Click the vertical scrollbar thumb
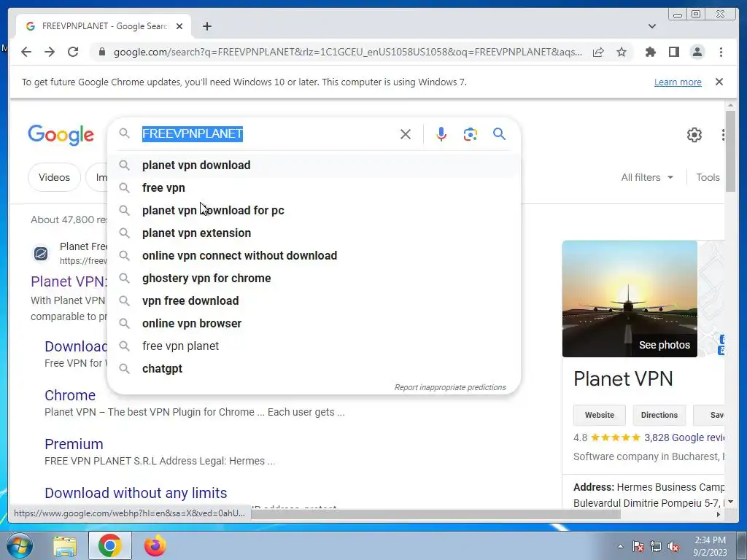Viewport: 747px width, 560px height. tap(730, 151)
